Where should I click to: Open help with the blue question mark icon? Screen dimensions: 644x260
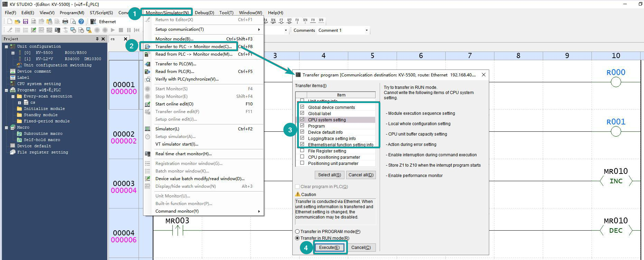[81, 21]
